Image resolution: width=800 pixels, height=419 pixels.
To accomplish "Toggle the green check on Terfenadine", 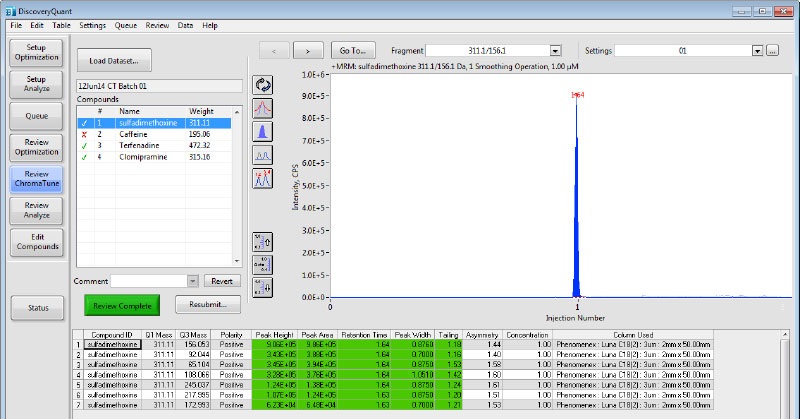I will 84,145.
